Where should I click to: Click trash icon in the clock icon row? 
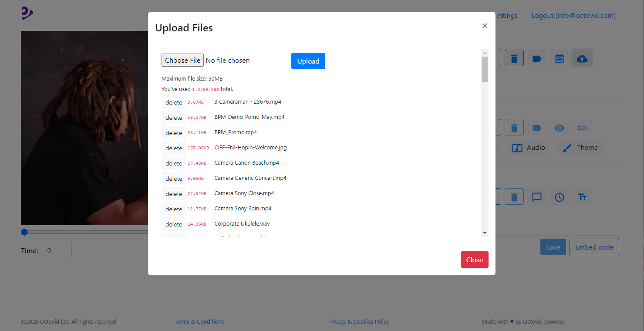point(514,197)
